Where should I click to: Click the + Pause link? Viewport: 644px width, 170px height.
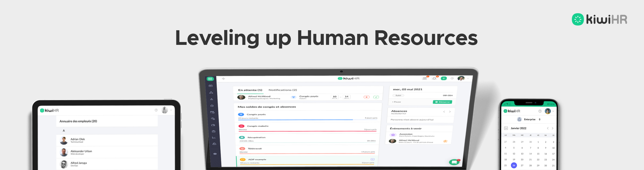coord(396,102)
